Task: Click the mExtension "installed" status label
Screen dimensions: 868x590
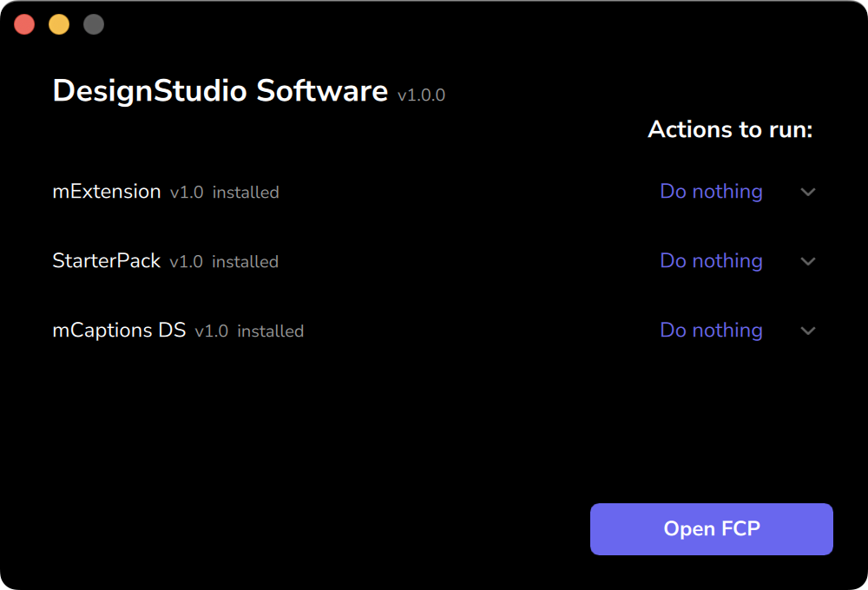Action: coord(246,193)
